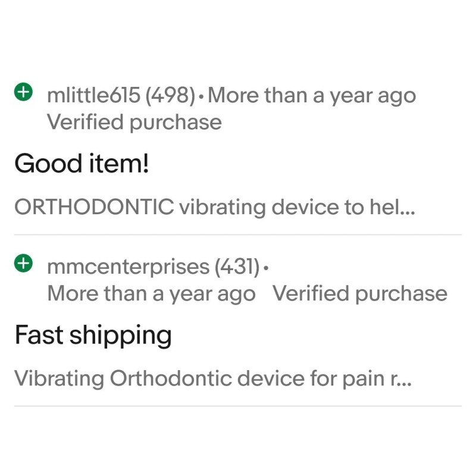The image size is (476, 476).
Task: Click the divider line below the Vibrating Orthodontic listing
Action: point(238,406)
